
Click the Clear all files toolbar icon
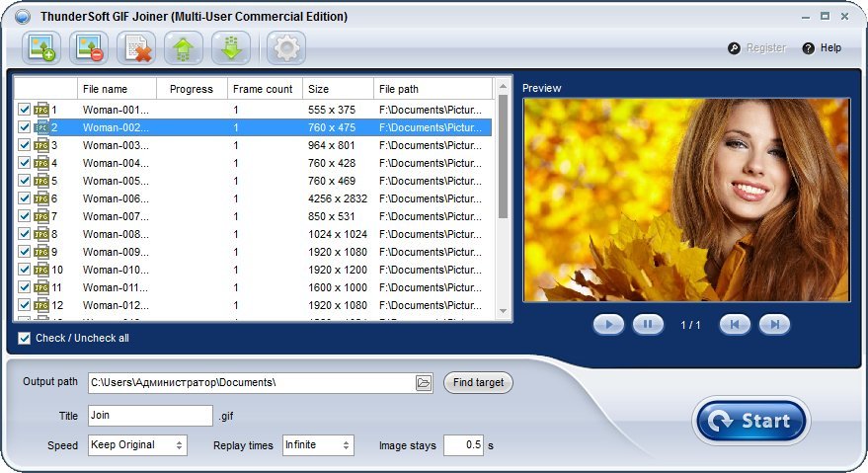click(x=136, y=48)
